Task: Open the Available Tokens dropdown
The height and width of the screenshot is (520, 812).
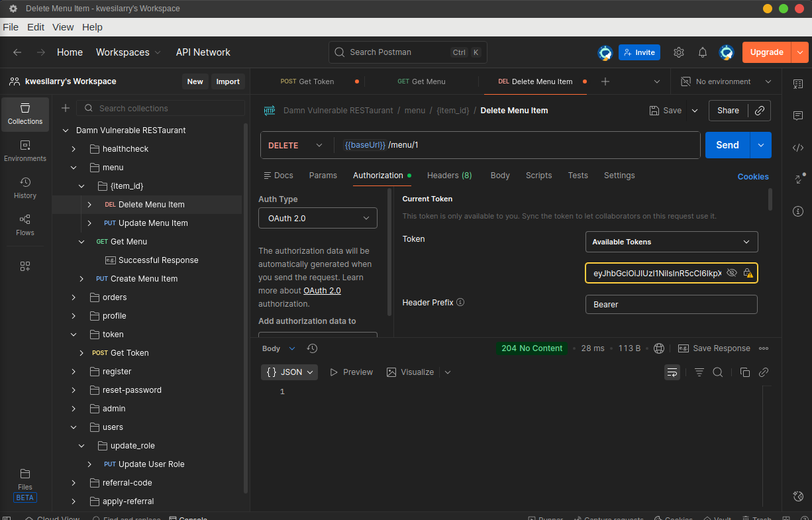Action: click(x=672, y=242)
